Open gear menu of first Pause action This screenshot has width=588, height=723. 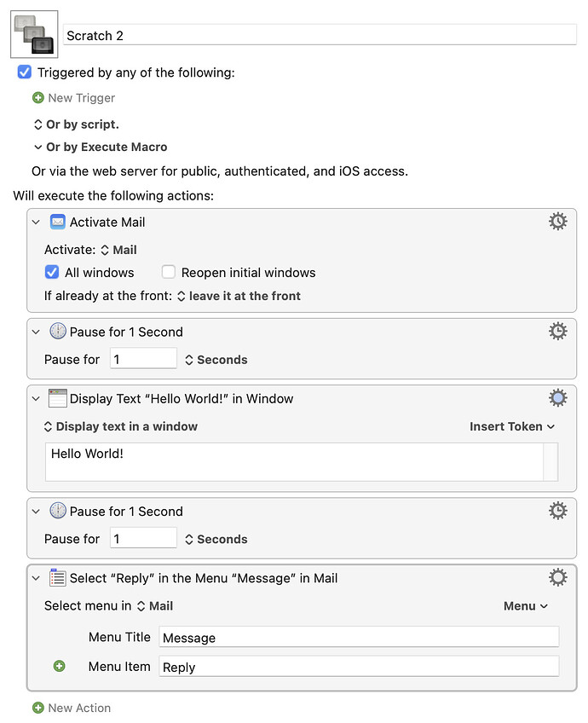[x=557, y=332]
